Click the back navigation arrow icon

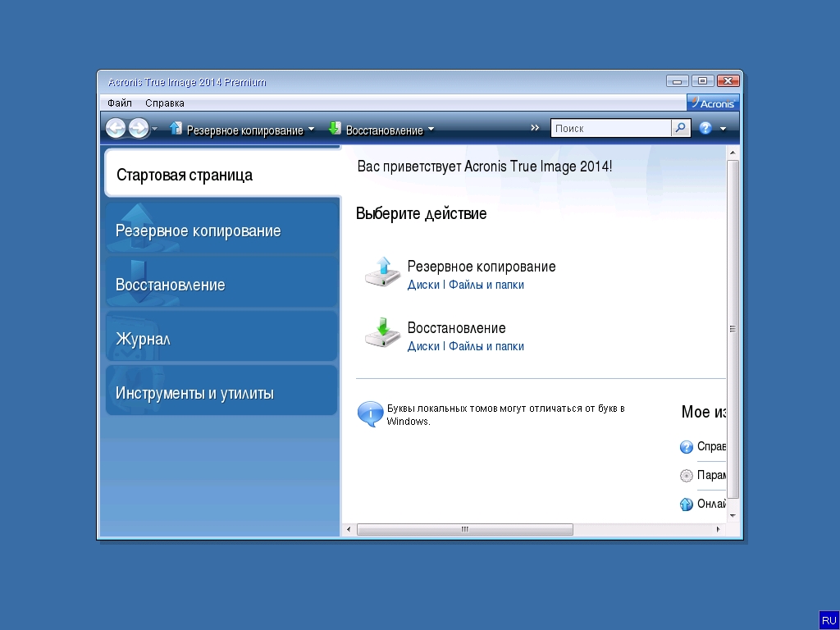pyautogui.click(x=116, y=128)
